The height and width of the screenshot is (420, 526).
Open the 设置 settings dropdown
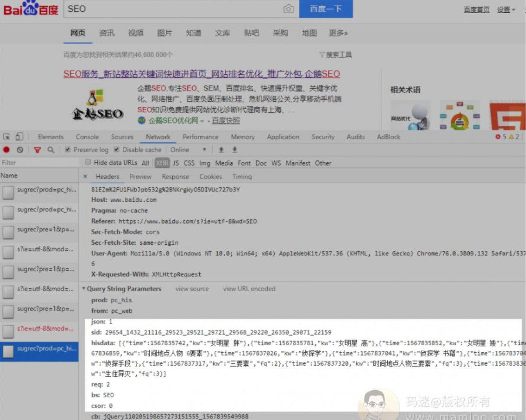coord(506,10)
